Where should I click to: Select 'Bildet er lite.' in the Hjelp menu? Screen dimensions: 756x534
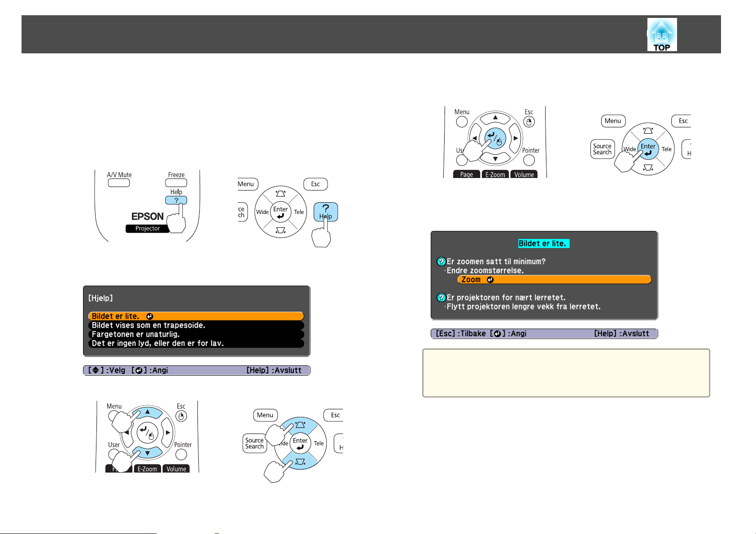[196, 316]
